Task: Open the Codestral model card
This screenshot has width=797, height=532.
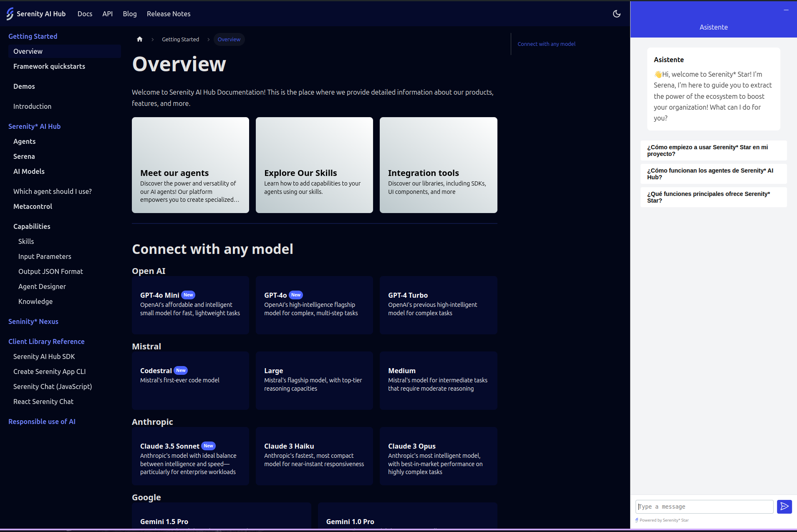Action: point(190,381)
